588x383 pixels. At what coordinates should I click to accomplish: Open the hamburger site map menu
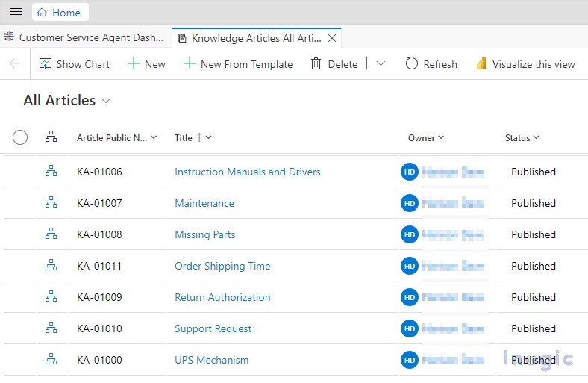pos(16,12)
